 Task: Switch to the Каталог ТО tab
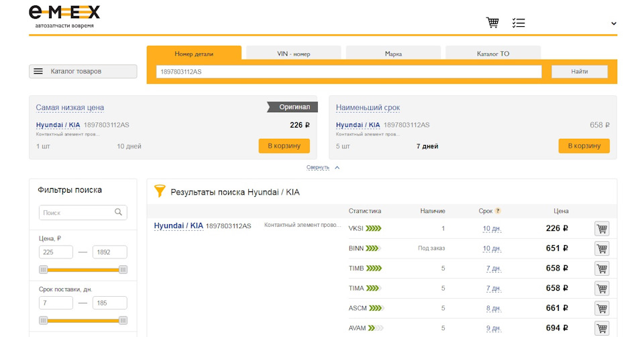point(493,54)
